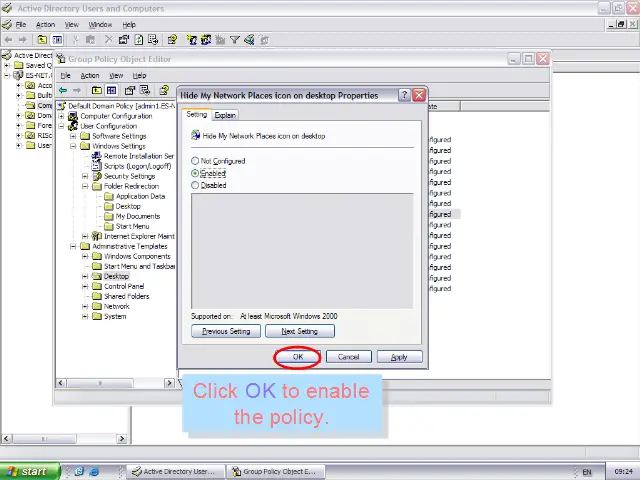Open View menu in Group Policy Object Editor
The image size is (640, 480).
pos(116,76)
